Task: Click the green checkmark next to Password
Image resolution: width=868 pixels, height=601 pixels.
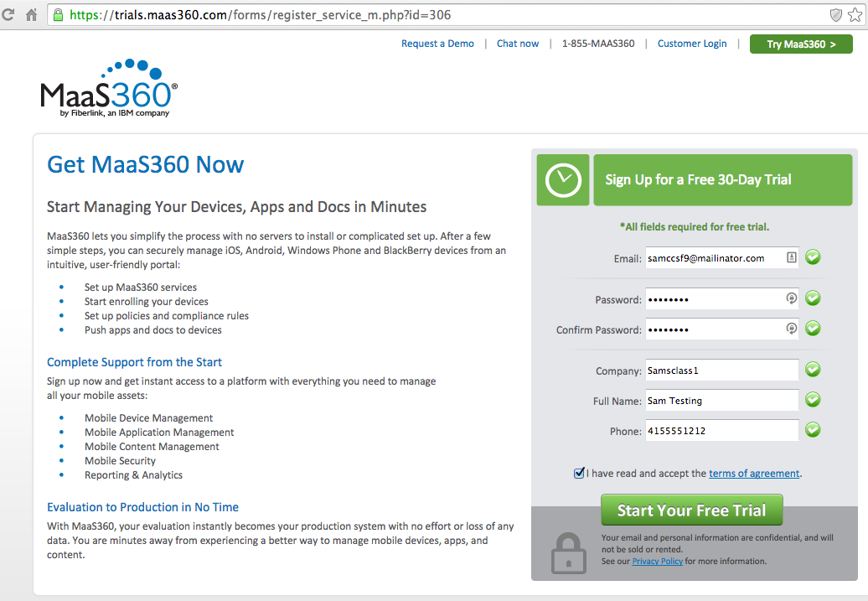Action: [x=813, y=298]
